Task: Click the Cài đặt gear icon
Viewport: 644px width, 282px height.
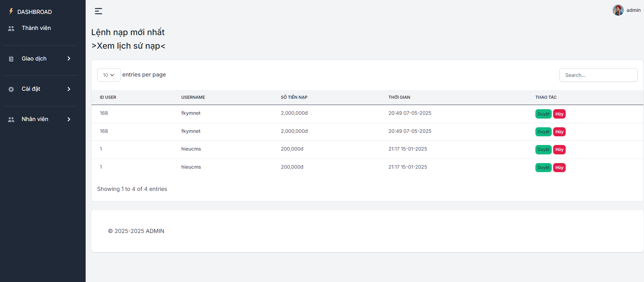Action: click(x=11, y=89)
